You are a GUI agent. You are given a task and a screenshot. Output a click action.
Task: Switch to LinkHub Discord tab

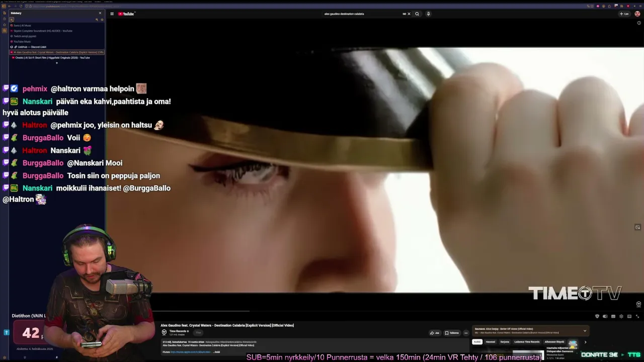pyautogui.click(x=57, y=47)
